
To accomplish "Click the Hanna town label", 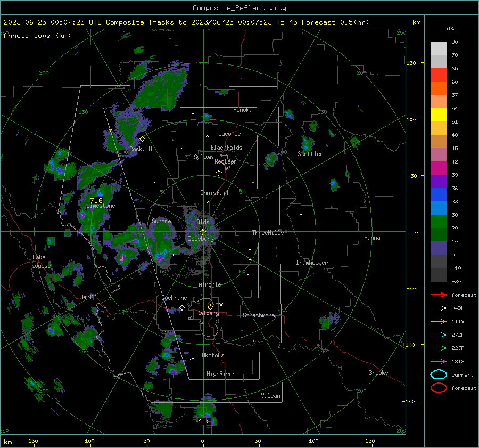I will click(372, 238).
